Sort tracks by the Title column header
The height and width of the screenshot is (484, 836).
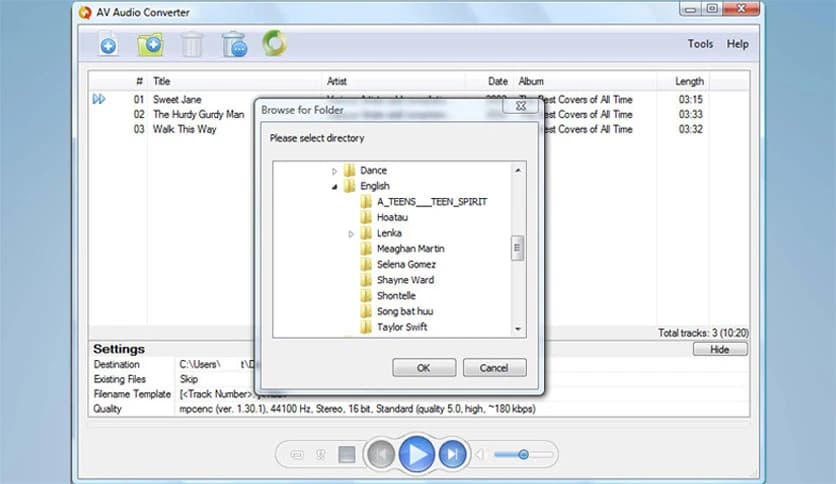(x=162, y=81)
